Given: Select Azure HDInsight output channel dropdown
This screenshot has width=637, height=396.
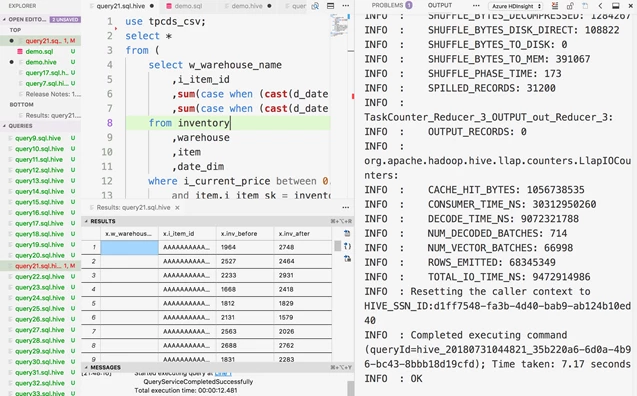Looking at the screenshot, I should [516, 6].
